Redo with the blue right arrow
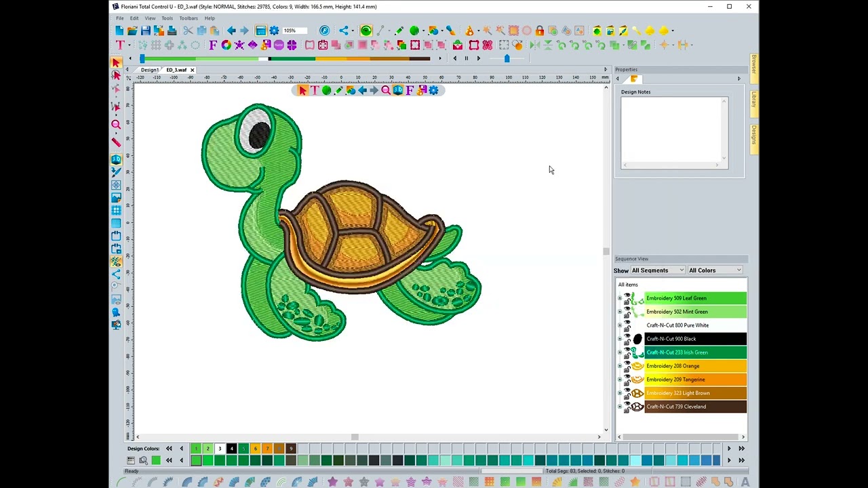 (244, 30)
